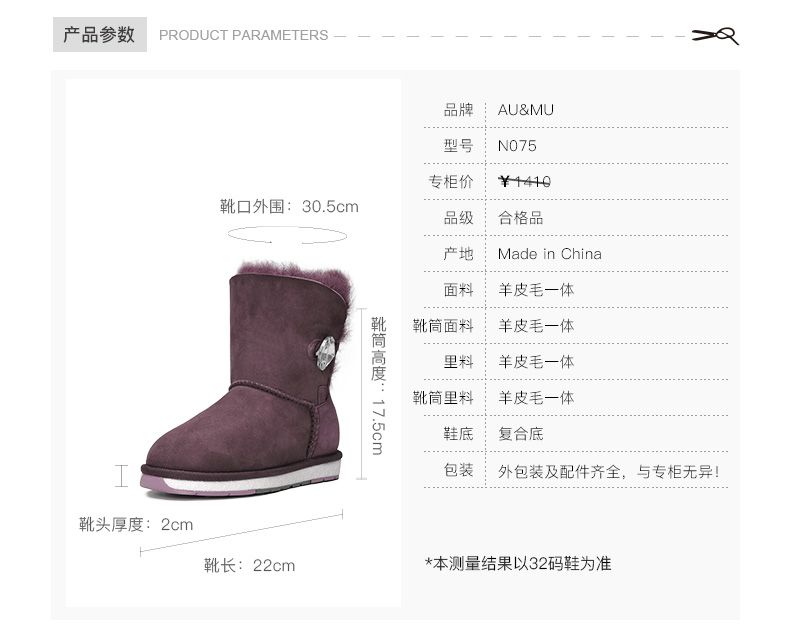Viewport: 790px width, 643px height.
Task: Click the 靴口外围 30.5cm measurement label
Action: 289,207
